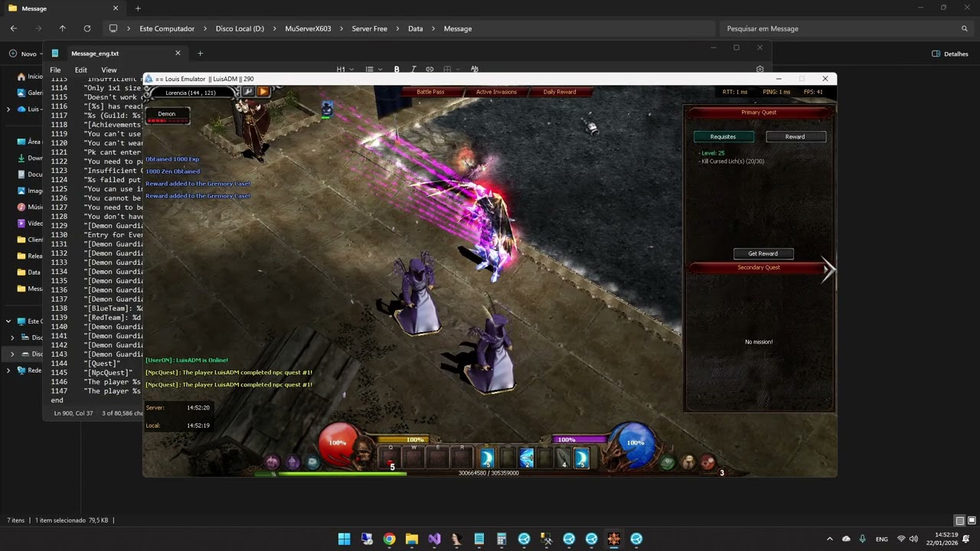Select the Reward button in quest panel
The height and width of the screenshot is (551, 980).
(x=795, y=136)
